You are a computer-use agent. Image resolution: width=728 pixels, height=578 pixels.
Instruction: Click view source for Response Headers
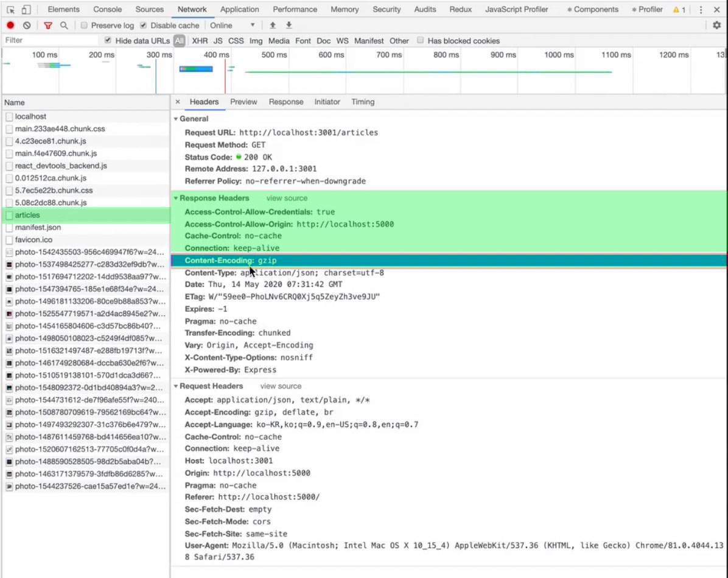tap(287, 199)
